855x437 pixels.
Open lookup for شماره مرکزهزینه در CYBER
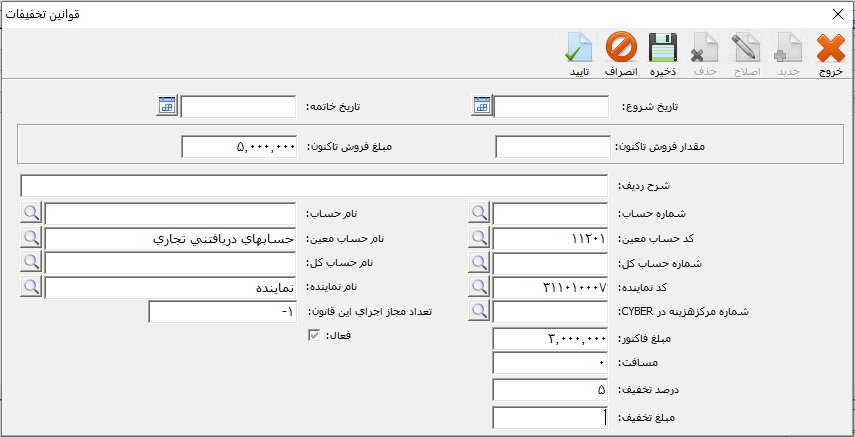[480, 312]
